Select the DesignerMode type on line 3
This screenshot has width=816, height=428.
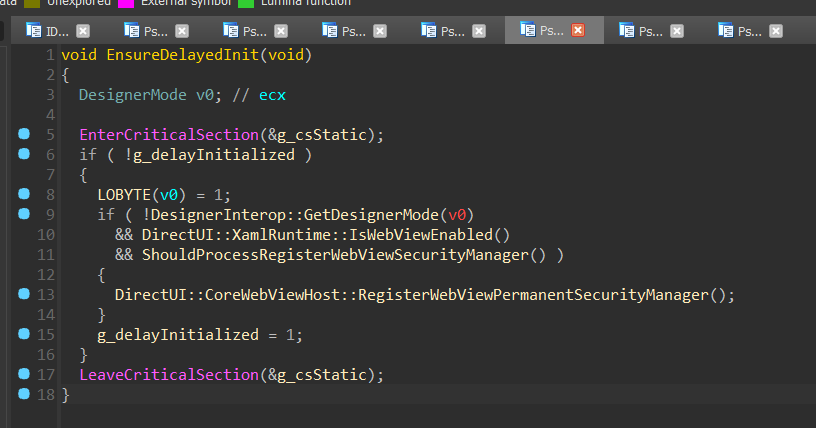133,95
